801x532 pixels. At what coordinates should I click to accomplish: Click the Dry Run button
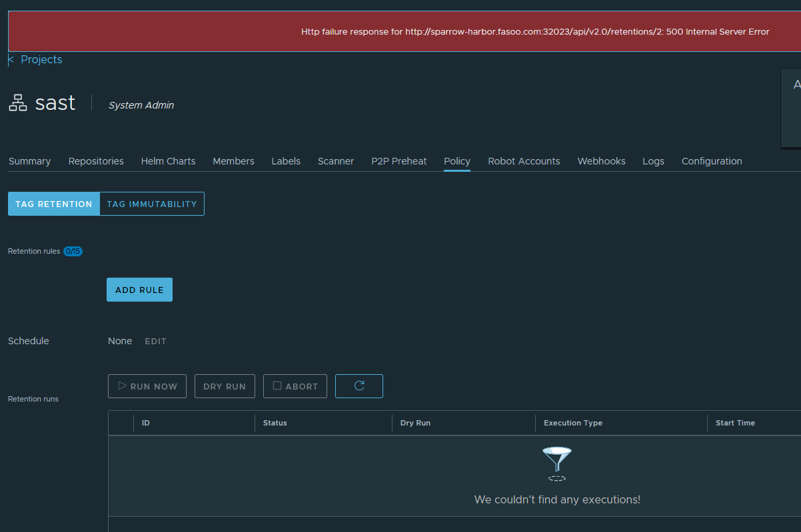click(x=225, y=386)
